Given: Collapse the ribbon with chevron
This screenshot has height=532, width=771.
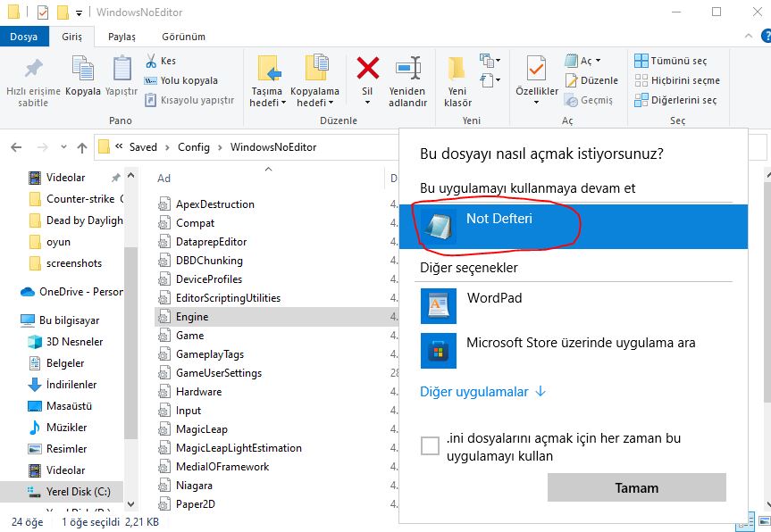Looking at the screenshot, I should point(749,36).
